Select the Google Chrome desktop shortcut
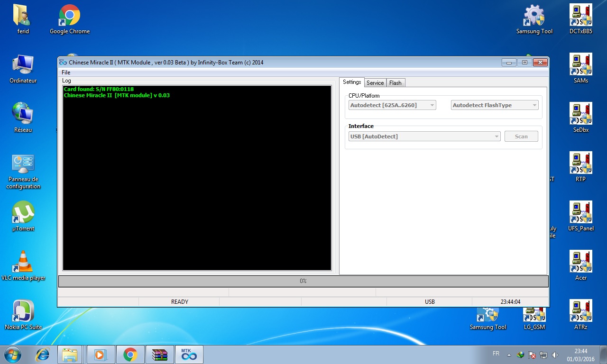Screen dimensions: 607x364 click(70, 20)
